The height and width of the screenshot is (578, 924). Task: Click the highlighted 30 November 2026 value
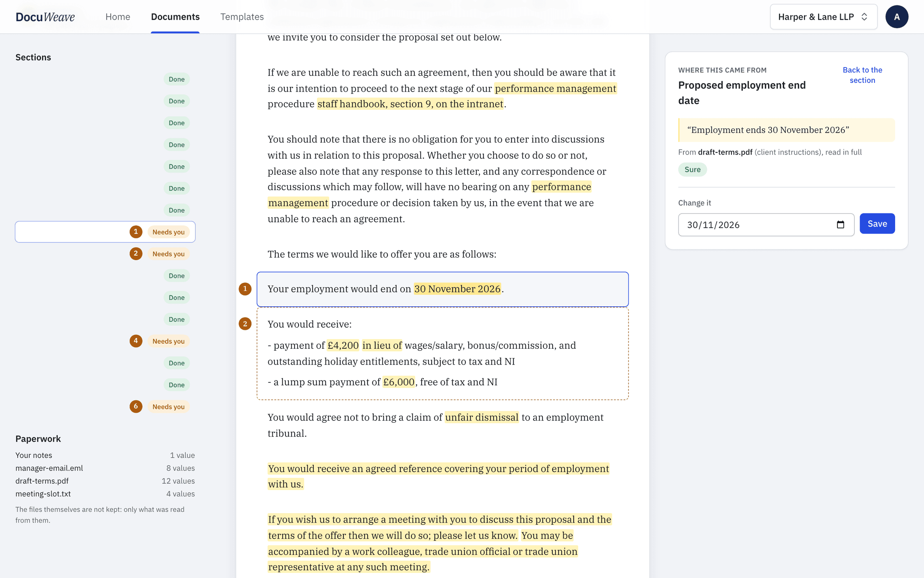457,289
